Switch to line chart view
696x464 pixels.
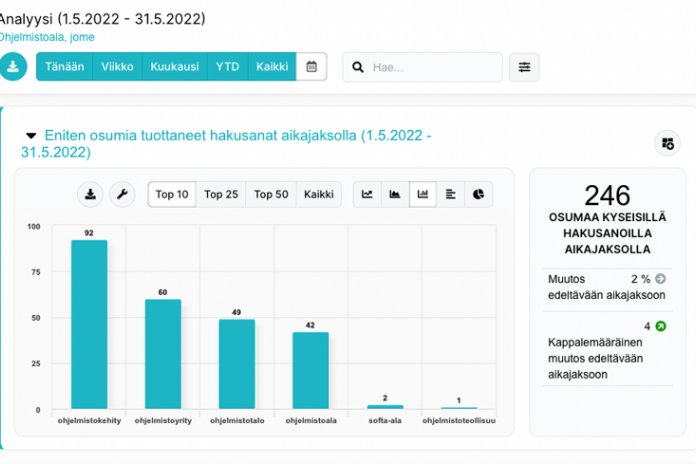pyautogui.click(x=368, y=194)
